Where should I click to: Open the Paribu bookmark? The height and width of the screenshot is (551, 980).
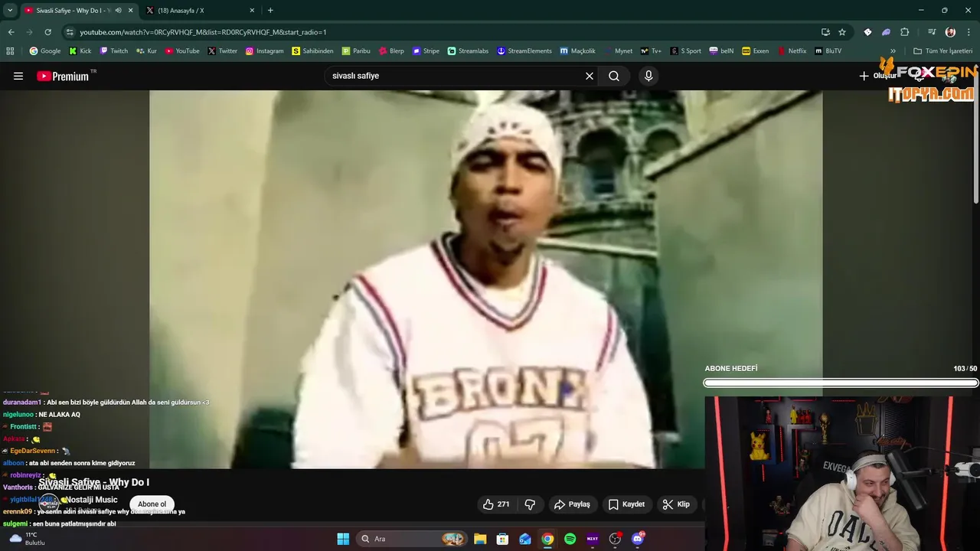[x=356, y=51]
